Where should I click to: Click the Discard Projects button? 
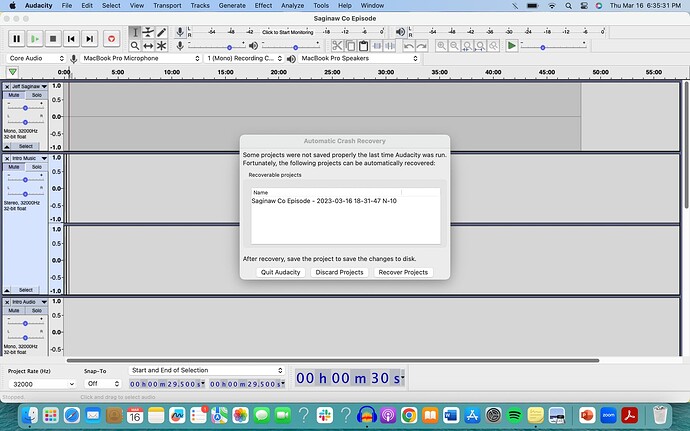coord(338,272)
